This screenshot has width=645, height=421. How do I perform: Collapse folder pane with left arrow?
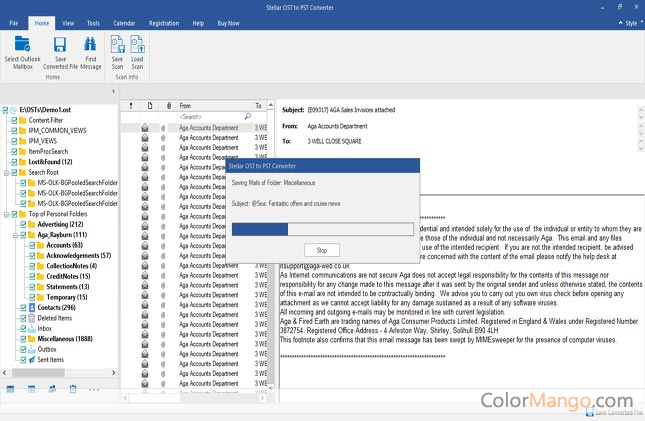(x=114, y=91)
